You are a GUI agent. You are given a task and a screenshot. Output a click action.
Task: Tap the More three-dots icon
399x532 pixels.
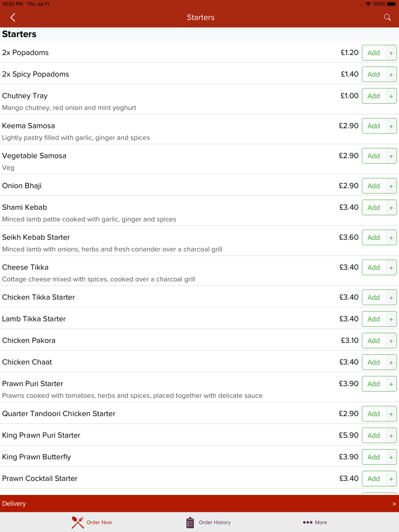coord(307,522)
